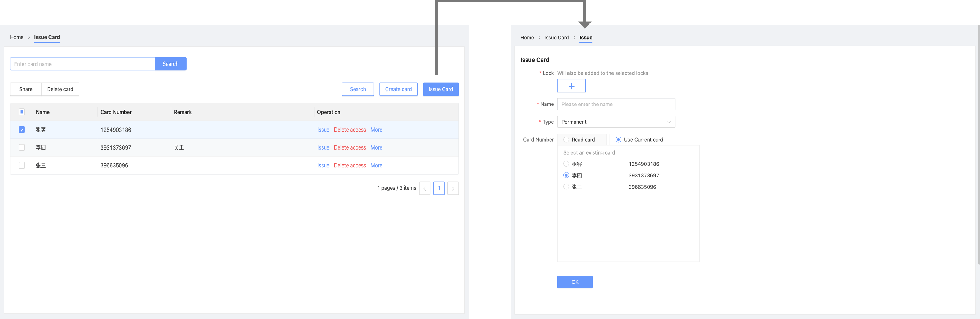The width and height of the screenshot is (980, 319).
Task: Click Issue link for 租客 row
Action: click(x=323, y=130)
